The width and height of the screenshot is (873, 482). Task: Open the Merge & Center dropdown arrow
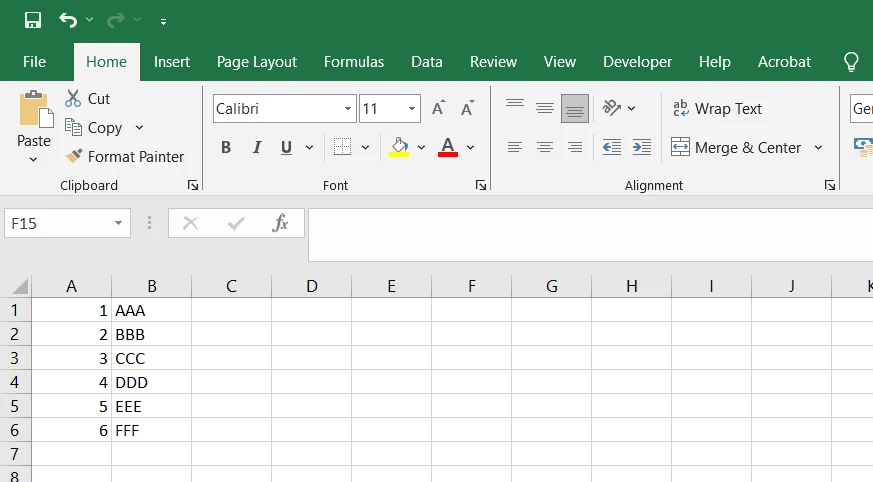point(818,148)
